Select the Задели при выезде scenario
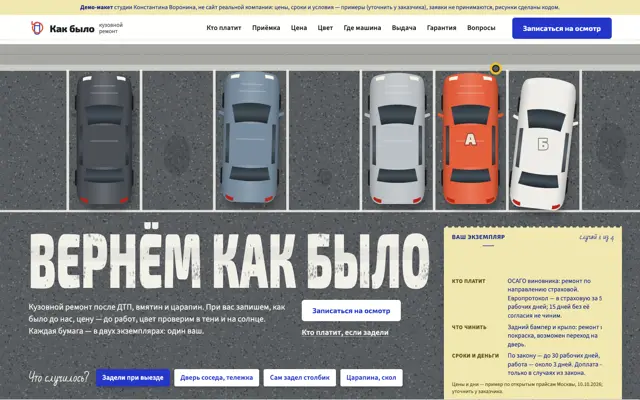Screen dimensions: 640x400 pyautogui.click(x=133, y=378)
